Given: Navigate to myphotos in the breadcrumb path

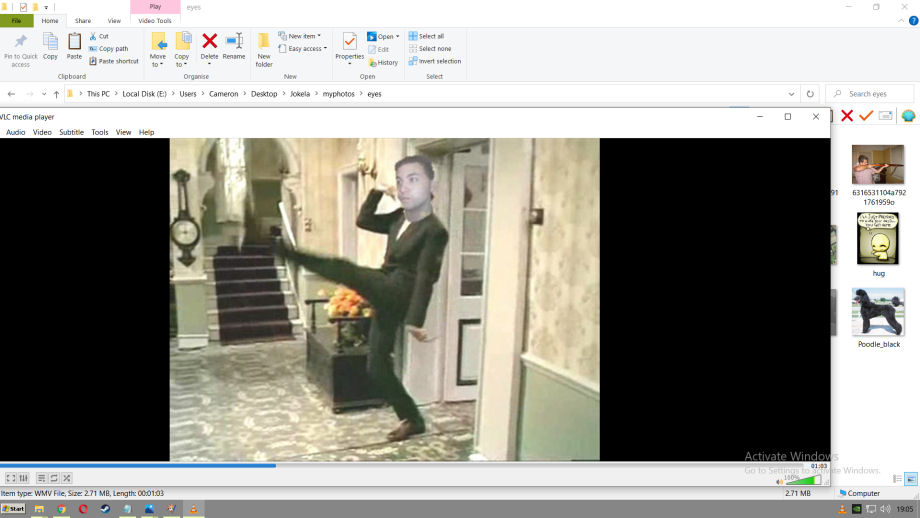Looking at the screenshot, I should pos(339,94).
